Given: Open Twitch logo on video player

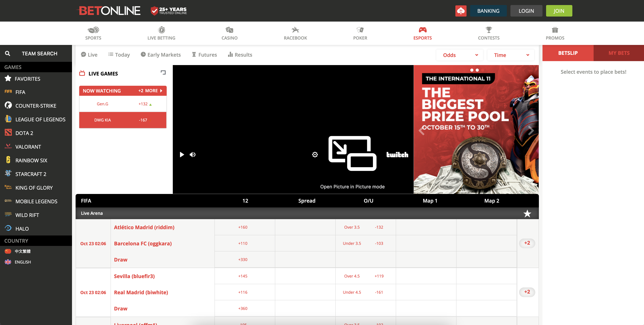Looking at the screenshot, I should point(397,155).
